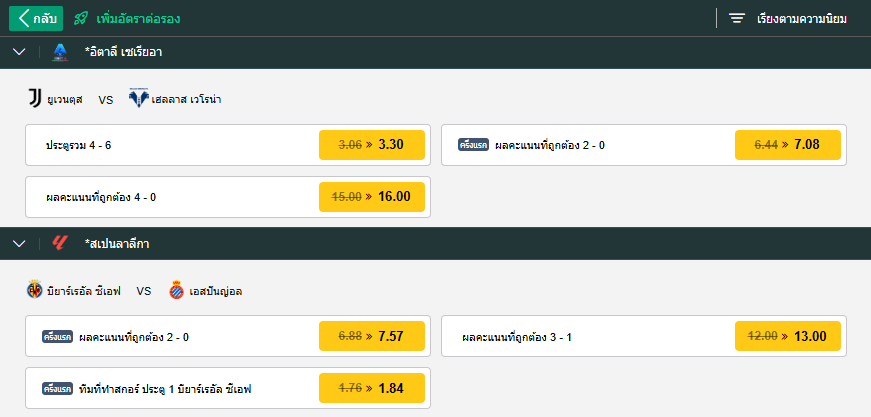This screenshot has width=871, height=417.
Task: Click the sort lines icon
Action: point(737,18)
